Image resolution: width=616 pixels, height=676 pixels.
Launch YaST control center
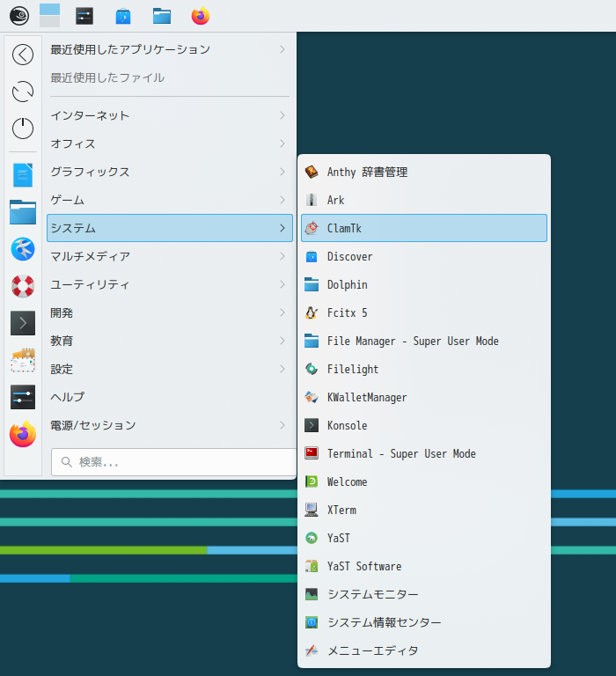tap(424, 538)
